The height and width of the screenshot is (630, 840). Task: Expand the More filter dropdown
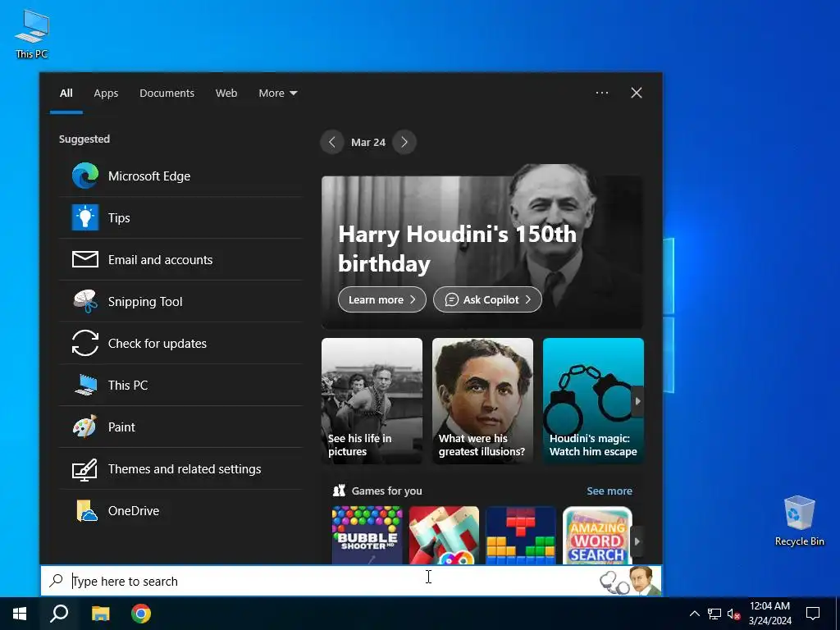coord(277,94)
